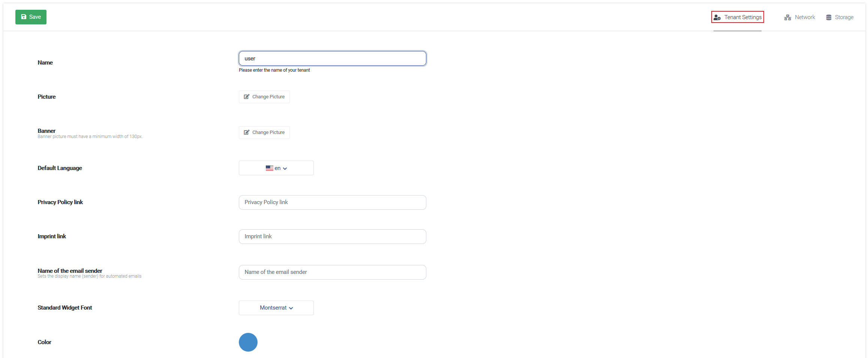Click the Color label
This screenshot has width=868, height=358.
[44, 342]
